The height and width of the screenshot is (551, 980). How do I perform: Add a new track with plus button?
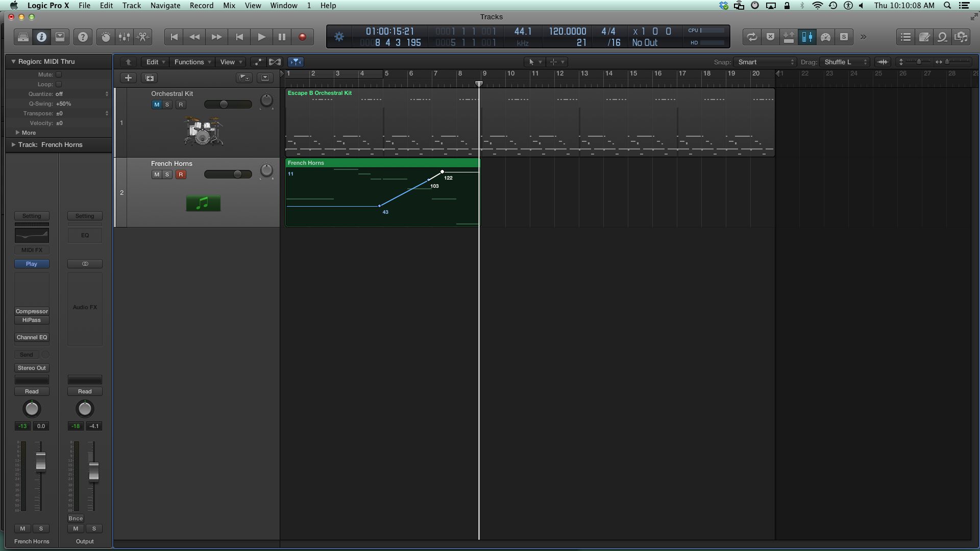pyautogui.click(x=128, y=78)
